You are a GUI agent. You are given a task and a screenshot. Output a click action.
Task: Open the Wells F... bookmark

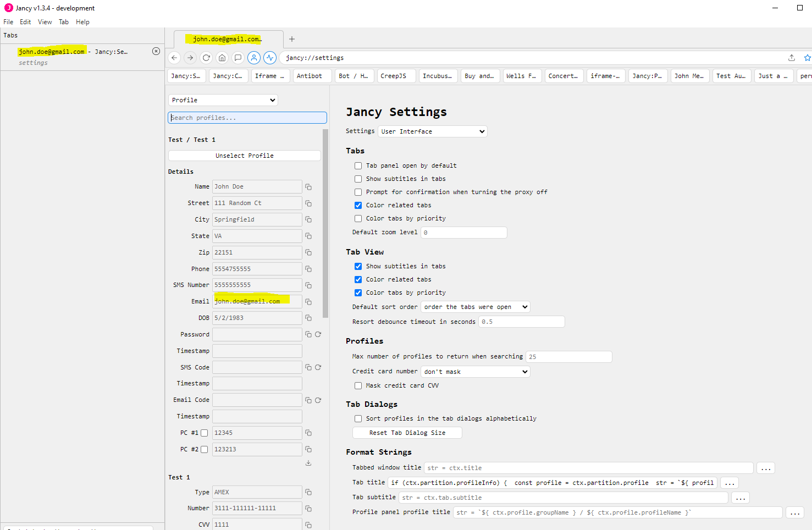point(523,76)
